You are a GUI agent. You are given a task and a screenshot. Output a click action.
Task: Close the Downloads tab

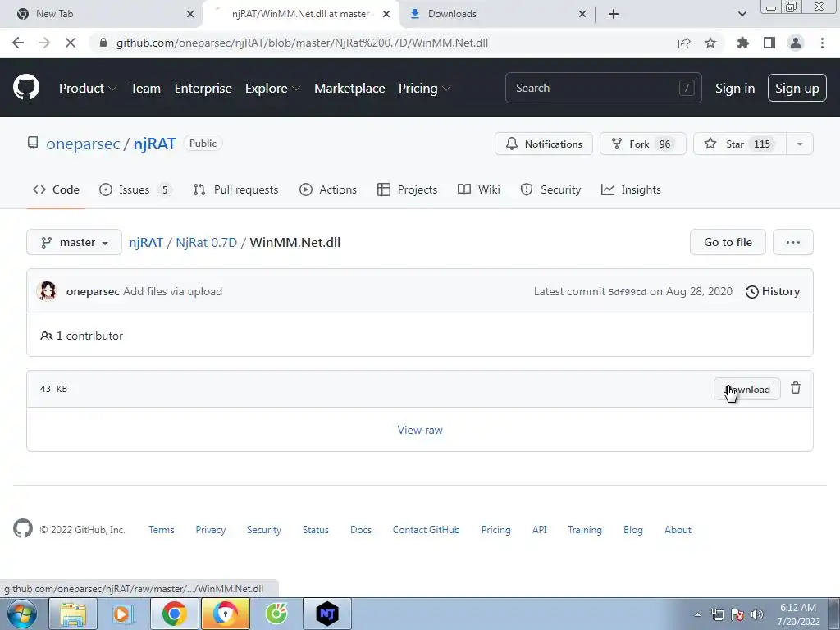[582, 14]
